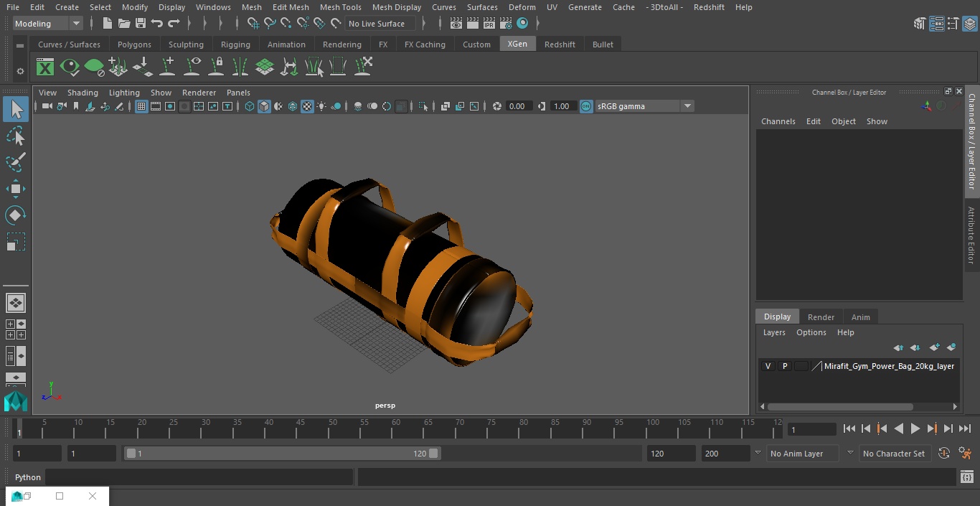Switch to the Rigging shelf tab

235,44
